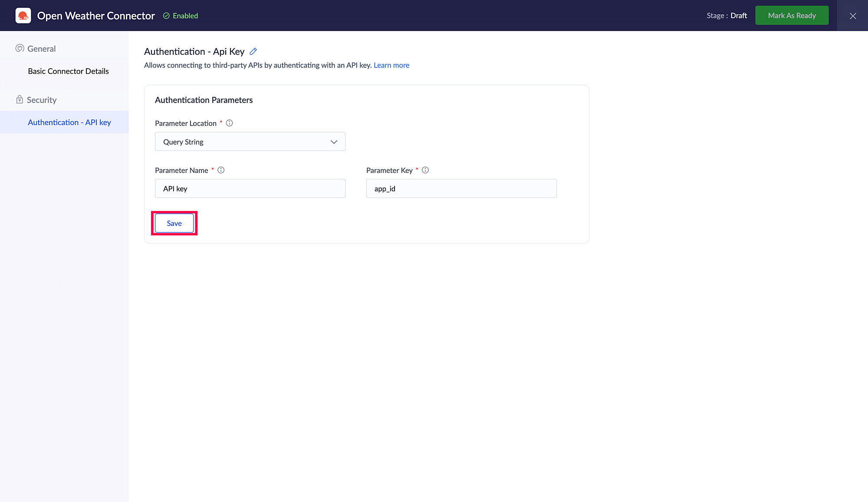This screenshot has height=502, width=868.
Task: Select Authentication - API key sidebar item
Action: [69, 122]
